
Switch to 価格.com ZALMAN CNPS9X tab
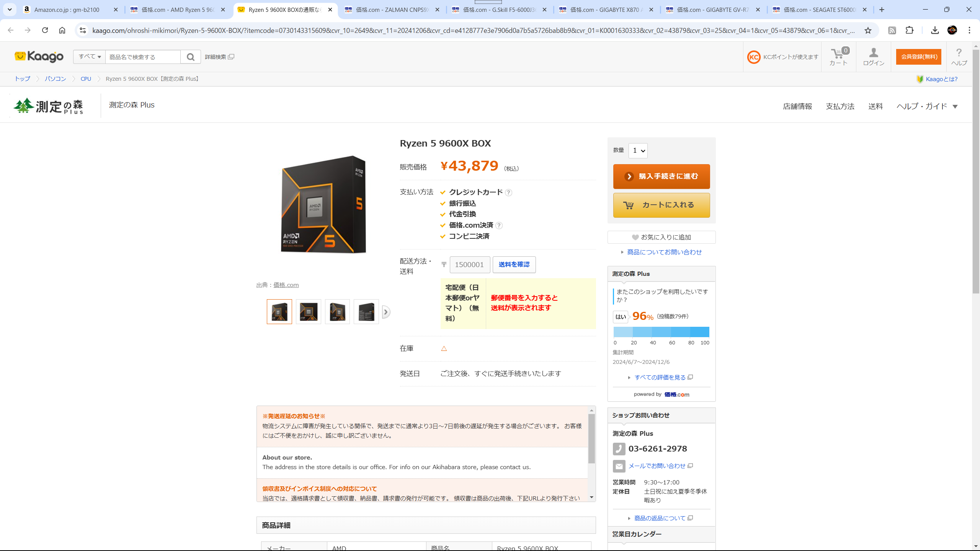[392, 10]
